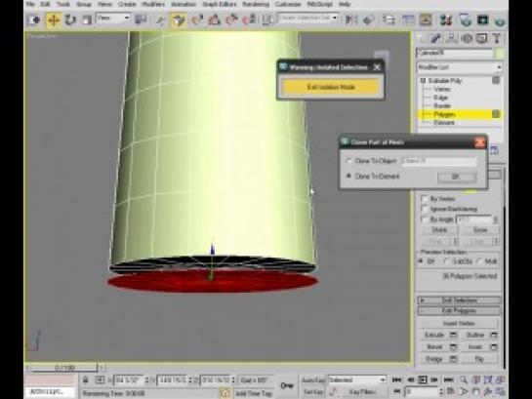Viewport: 532px width, 399px height.
Task: Click the Quick Render teapot icon
Action: point(500,20)
